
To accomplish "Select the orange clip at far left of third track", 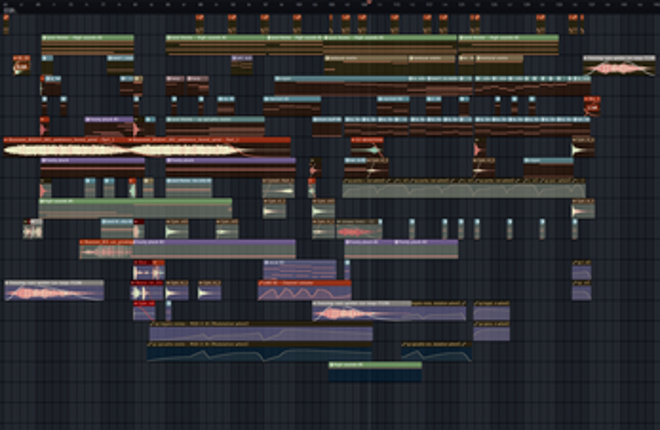I will [21, 66].
